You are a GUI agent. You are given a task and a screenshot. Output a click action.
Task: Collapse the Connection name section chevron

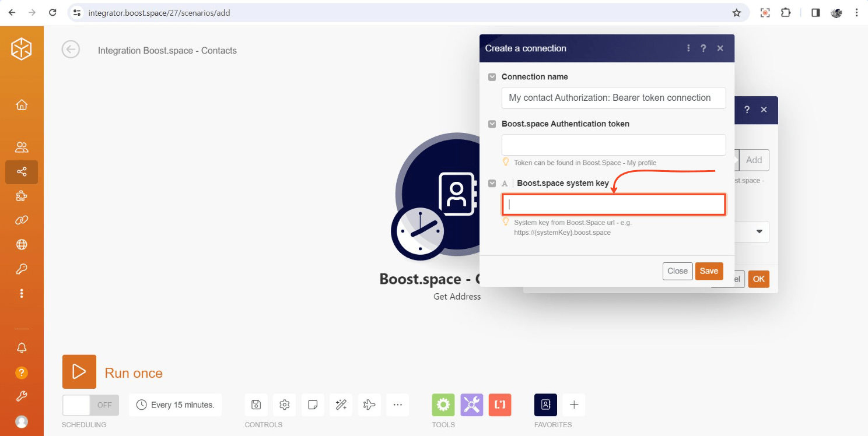pos(492,76)
